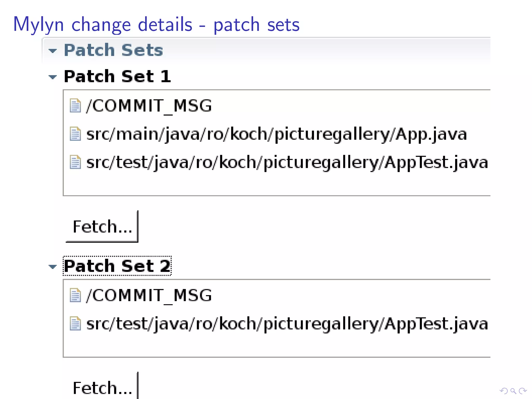Image resolution: width=532 pixels, height=399 pixels.
Task: Open /COMMIT_MSG in Patch Set 1
Action: (149, 106)
